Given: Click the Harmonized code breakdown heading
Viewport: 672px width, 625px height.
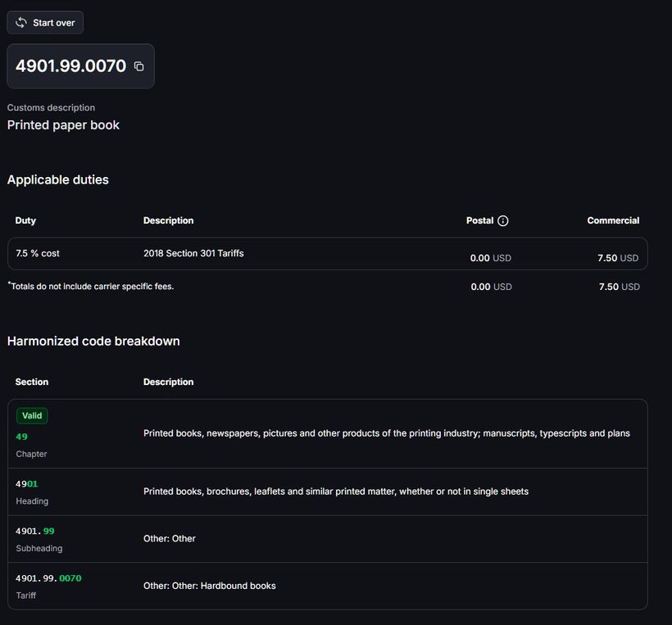Looking at the screenshot, I should tap(93, 341).
